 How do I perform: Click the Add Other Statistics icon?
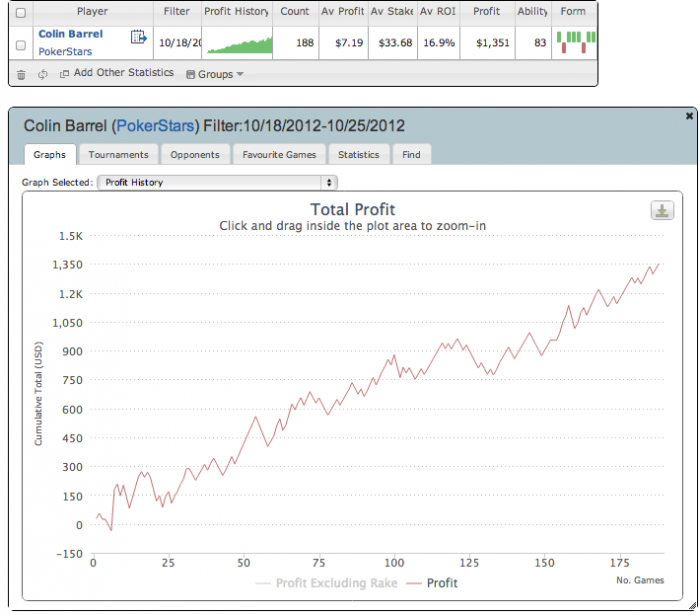tap(64, 74)
